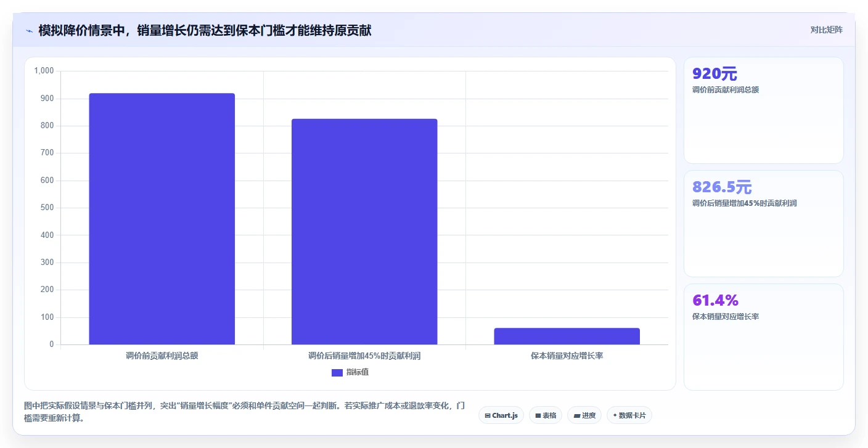This screenshot has height=448, width=868.
Task: Open the 826.5元 data card
Action: [x=764, y=224]
